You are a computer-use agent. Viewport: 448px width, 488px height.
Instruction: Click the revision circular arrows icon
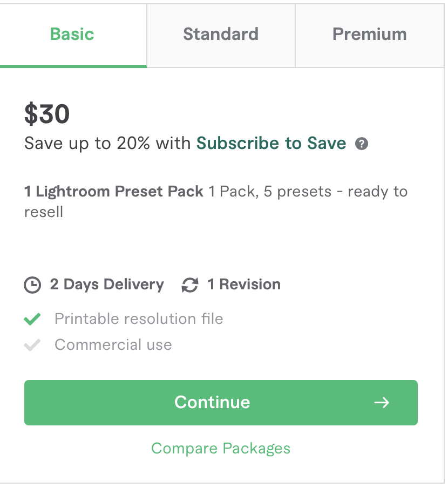(x=190, y=285)
